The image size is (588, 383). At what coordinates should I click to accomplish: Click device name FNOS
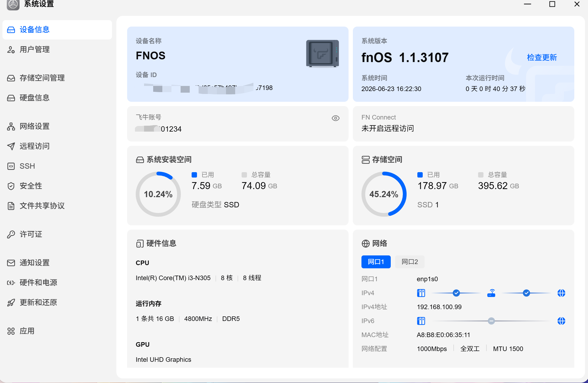[150, 56]
